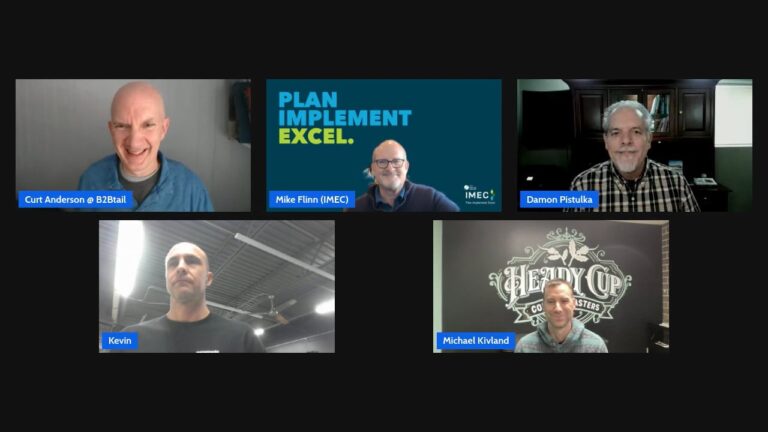Click the blue IMPLEMENT word
The image size is (768, 432).
(x=344, y=118)
